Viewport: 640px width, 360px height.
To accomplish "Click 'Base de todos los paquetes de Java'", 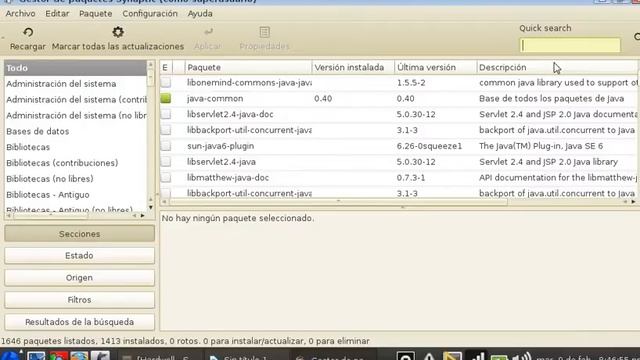I will click(x=551, y=98).
